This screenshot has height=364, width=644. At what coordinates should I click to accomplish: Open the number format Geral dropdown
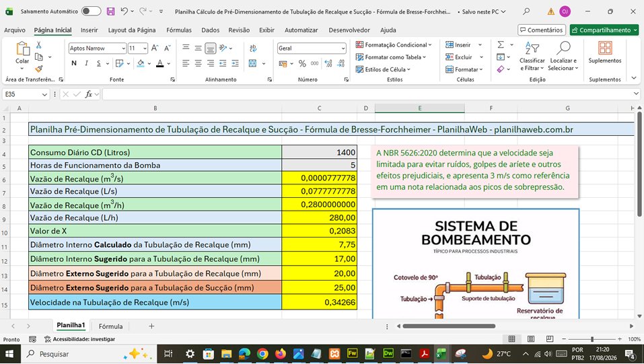point(343,48)
